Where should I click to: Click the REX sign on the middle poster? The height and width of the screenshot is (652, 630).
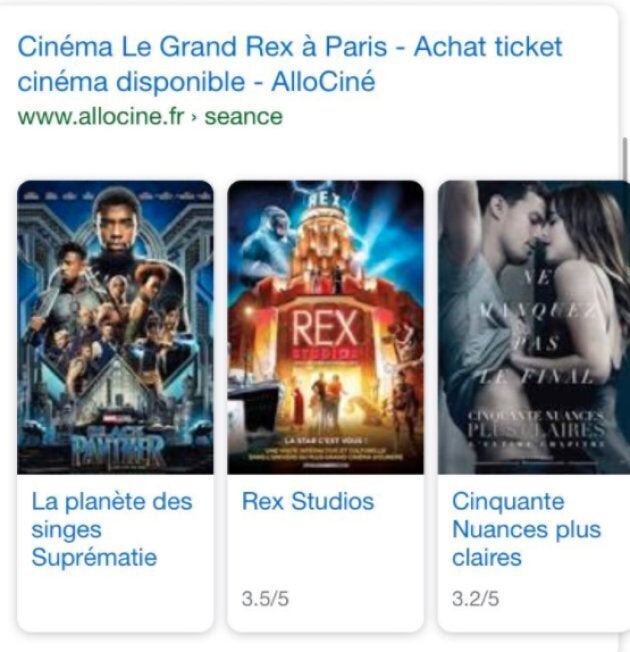click(325, 328)
